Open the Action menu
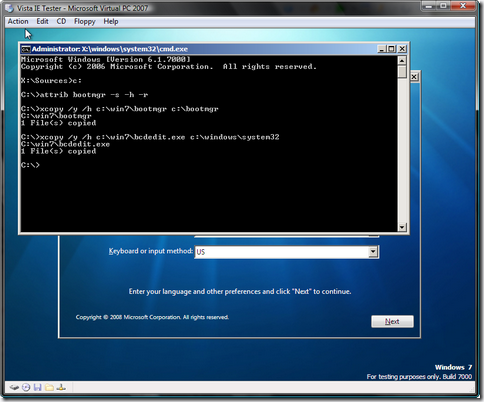The width and height of the screenshot is (484, 402). pos(18,21)
